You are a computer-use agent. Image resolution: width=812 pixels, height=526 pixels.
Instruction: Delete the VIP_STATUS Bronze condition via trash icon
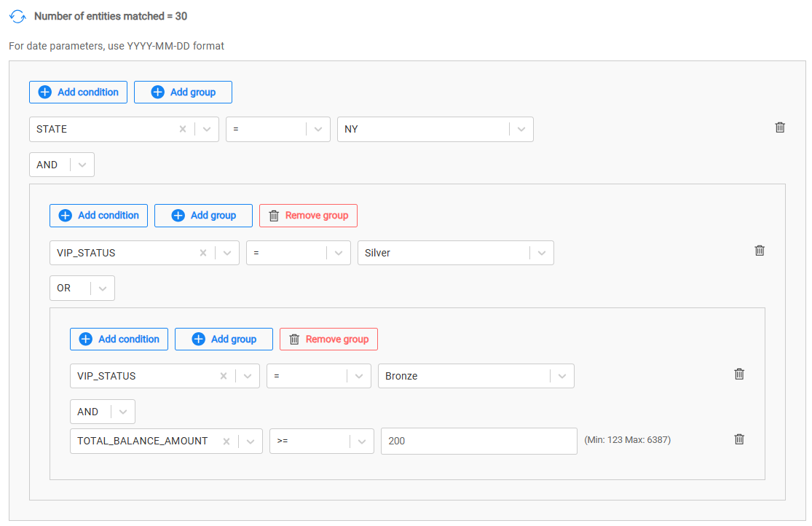[x=738, y=374]
